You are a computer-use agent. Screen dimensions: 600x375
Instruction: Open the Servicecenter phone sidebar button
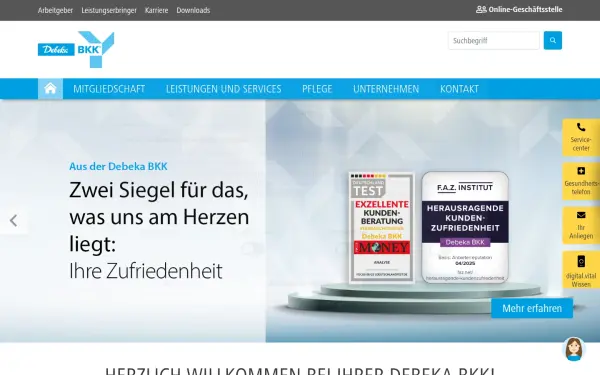click(581, 137)
